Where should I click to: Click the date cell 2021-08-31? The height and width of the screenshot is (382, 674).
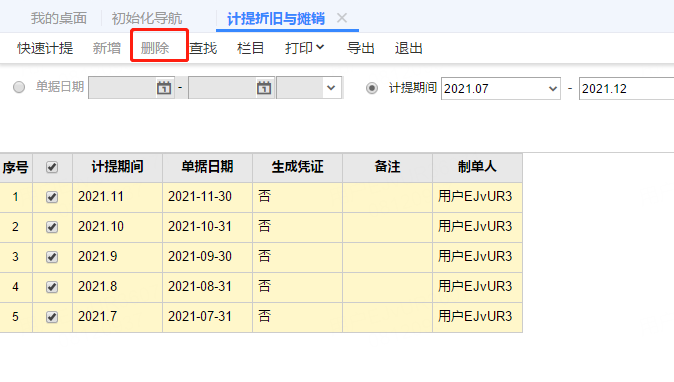tap(207, 287)
